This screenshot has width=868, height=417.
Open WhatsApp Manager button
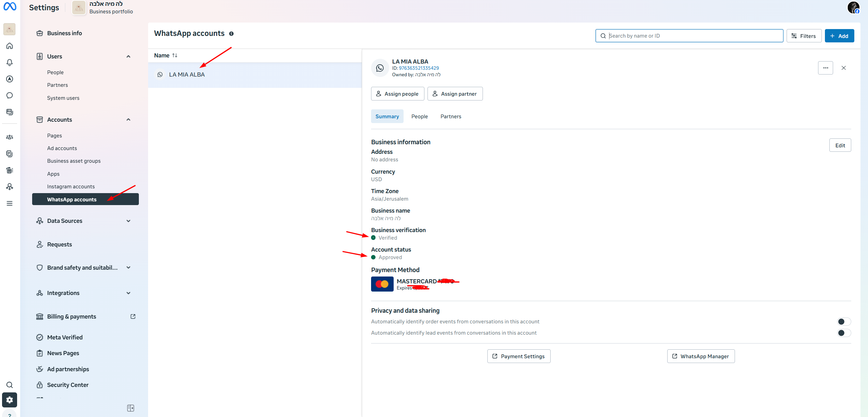pyautogui.click(x=701, y=356)
